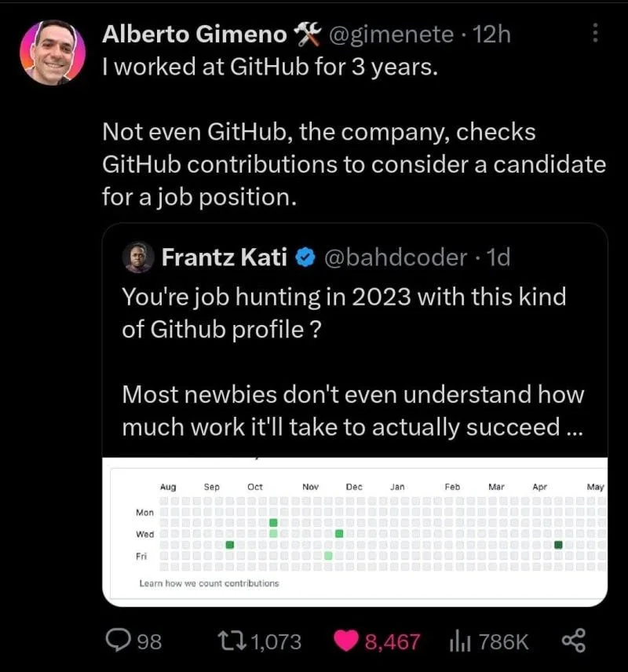Click the Frantz Kati display name
628x672 pixels.
pyautogui.click(x=225, y=257)
